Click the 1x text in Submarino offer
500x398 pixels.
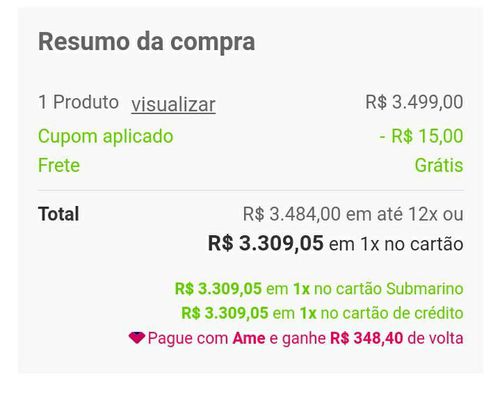point(301,289)
